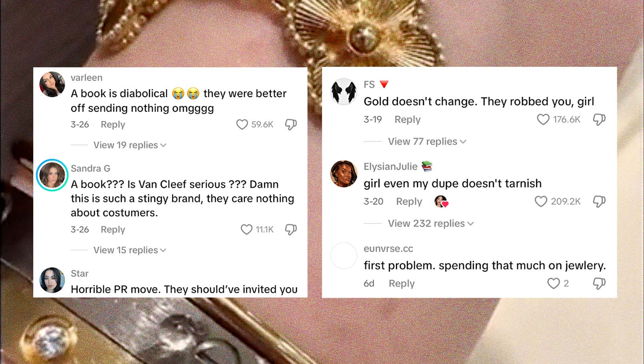
Task: Like eunvrse.cc's jewelry comment
Action: tap(553, 283)
